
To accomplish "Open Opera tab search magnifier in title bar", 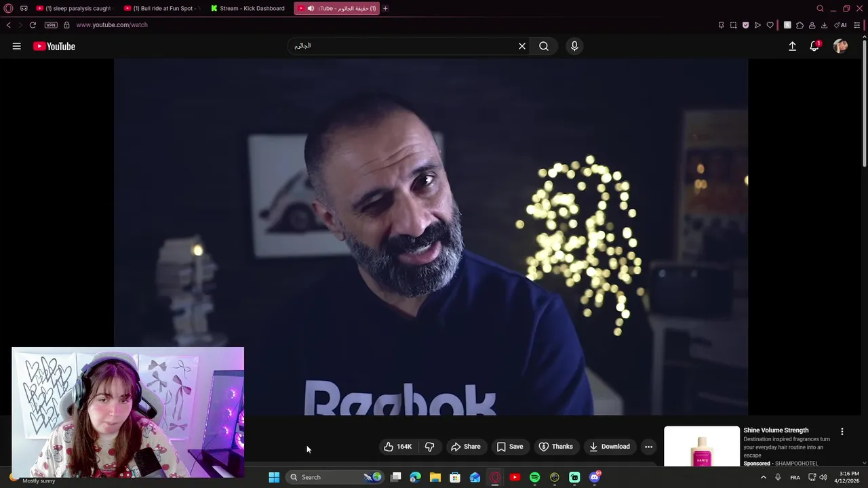I will (820, 8).
